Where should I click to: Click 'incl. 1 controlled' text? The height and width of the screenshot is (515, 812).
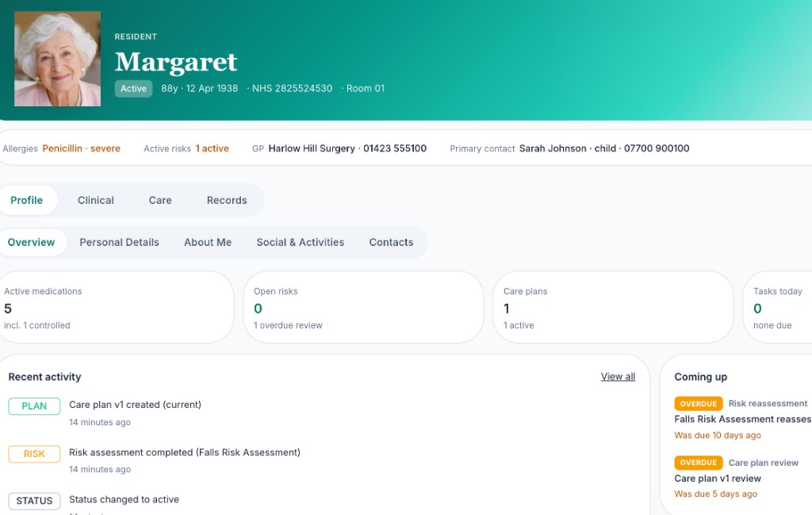pos(37,325)
